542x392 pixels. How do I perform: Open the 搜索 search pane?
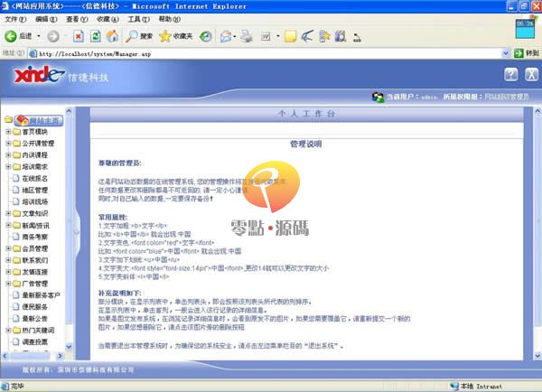tap(138, 36)
